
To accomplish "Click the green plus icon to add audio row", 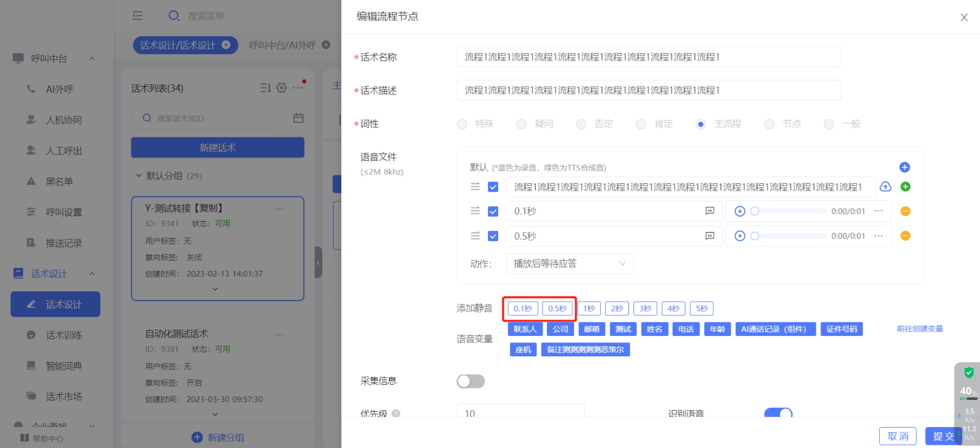I will (x=905, y=187).
